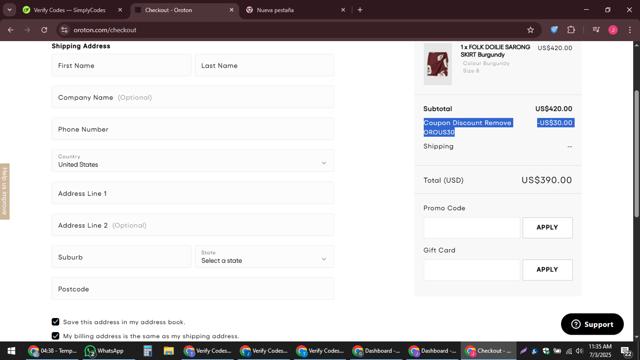Switch to Verify Codes — SimplyCodes tab
Image resolution: width=640 pixels, height=360 pixels.
pos(69,10)
